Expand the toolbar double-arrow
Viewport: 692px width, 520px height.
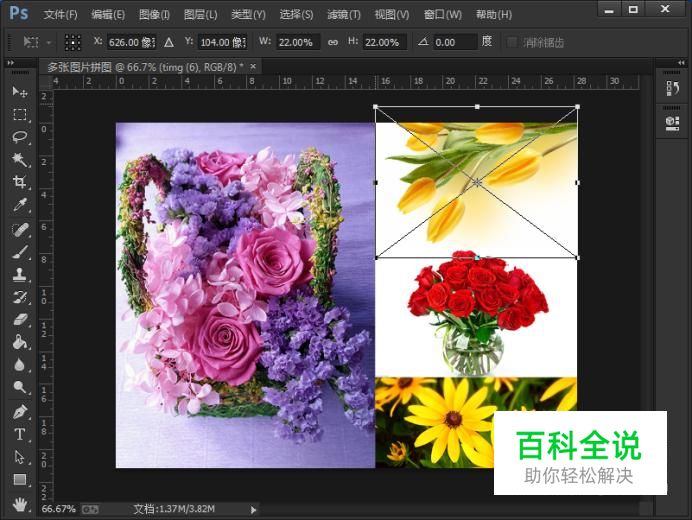coord(10,63)
